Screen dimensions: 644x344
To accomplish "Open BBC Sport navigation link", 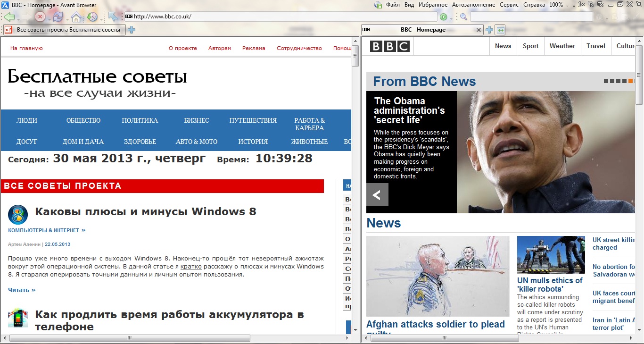I will (530, 46).
